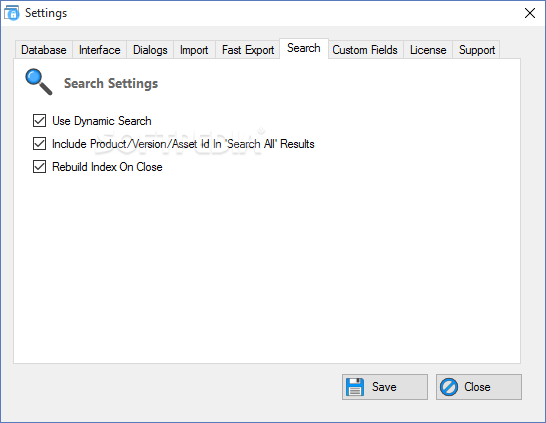Uncheck Include Product/Version/Asset Id checkbox
Viewport: 546px width, 423px height.
39,144
